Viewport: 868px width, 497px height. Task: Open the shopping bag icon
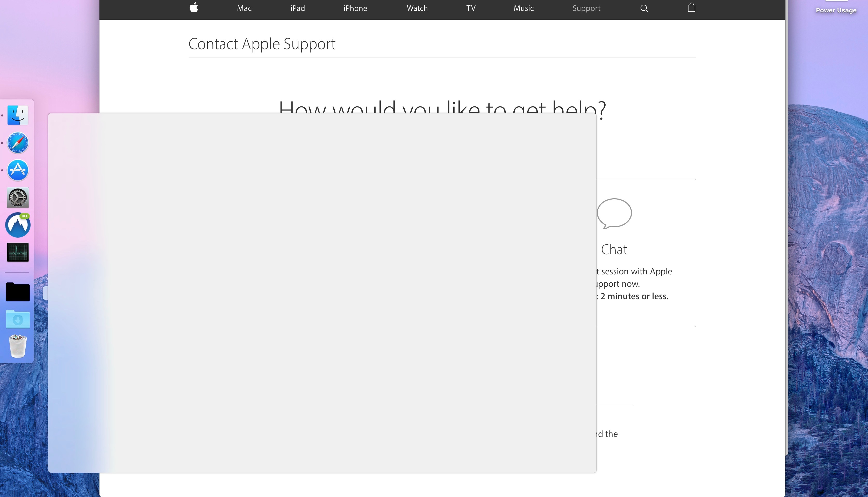691,8
